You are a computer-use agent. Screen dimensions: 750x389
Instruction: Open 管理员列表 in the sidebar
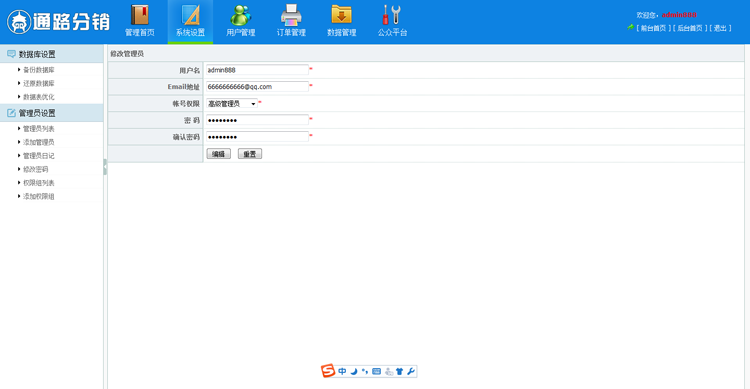pyautogui.click(x=39, y=129)
